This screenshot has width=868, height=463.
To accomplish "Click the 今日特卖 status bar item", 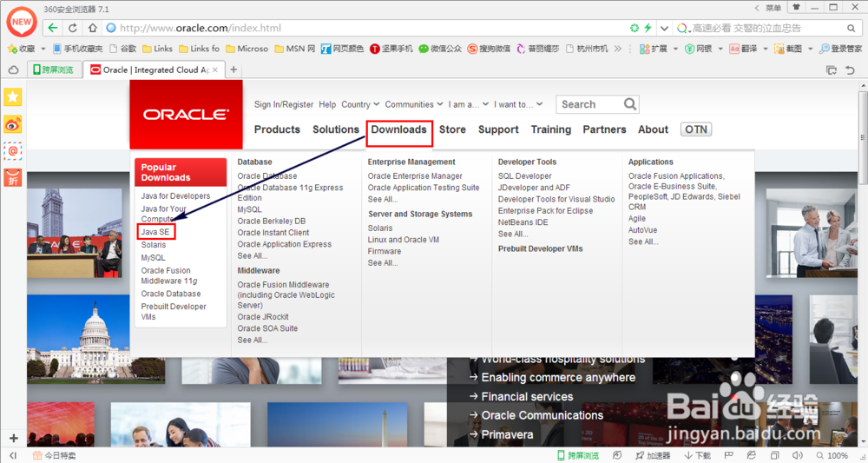I will [54, 455].
